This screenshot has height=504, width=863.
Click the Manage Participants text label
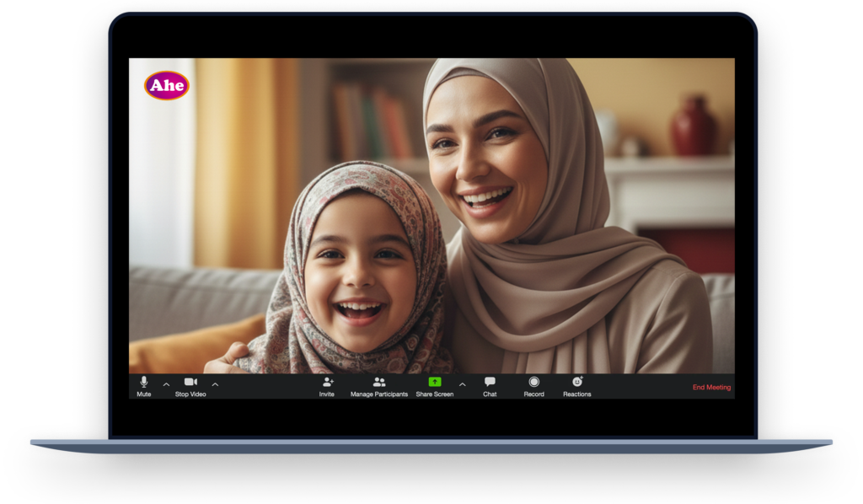(379, 394)
